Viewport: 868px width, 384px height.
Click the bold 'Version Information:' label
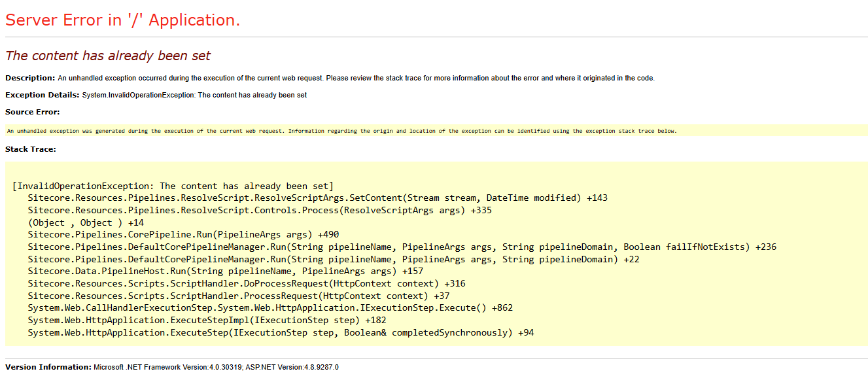44,367
